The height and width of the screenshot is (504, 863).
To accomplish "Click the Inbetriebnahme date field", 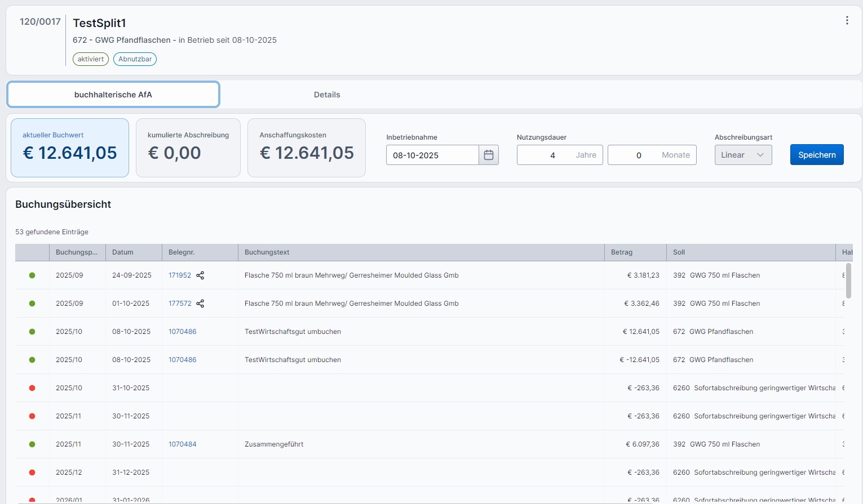I will (x=432, y=155).
